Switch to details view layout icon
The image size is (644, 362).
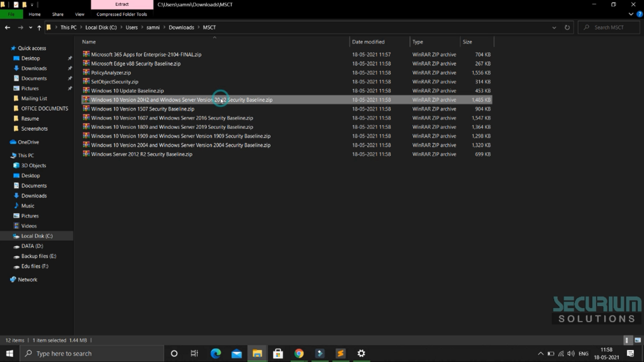[x=627, y=340]
